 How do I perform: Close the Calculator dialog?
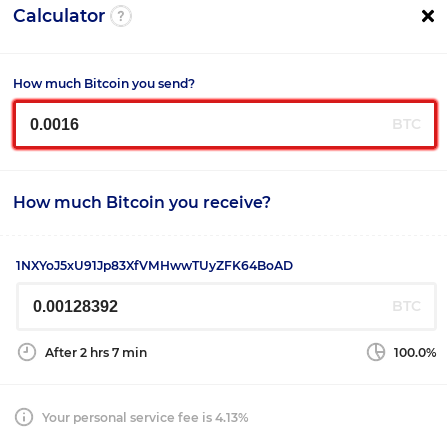point(428,16)
